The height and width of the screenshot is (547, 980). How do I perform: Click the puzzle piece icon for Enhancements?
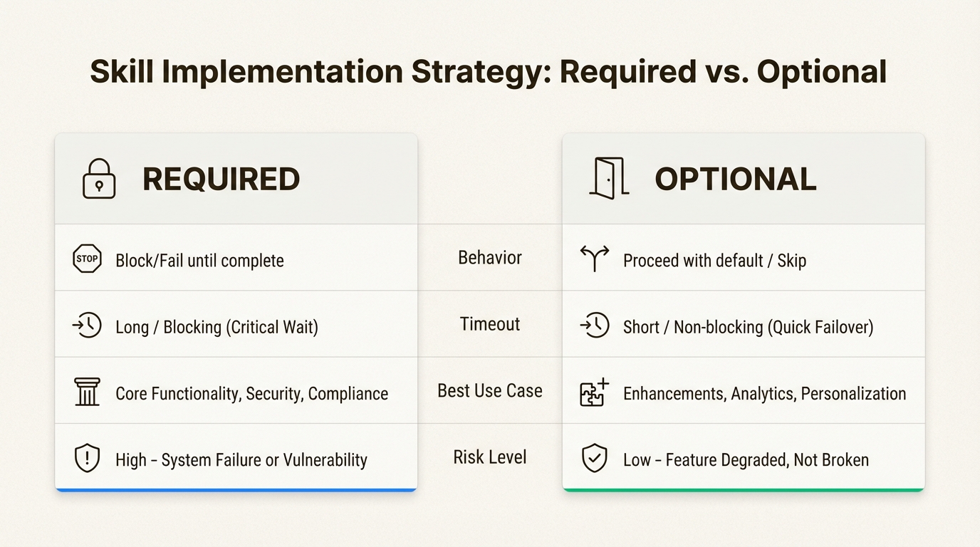click(x=595, y=392)
